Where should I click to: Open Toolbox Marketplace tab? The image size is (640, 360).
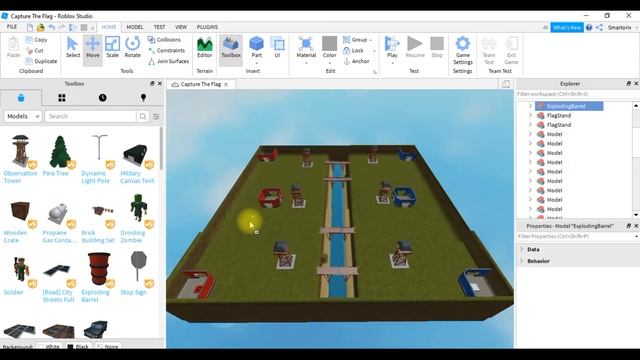[x=21, y=98]
